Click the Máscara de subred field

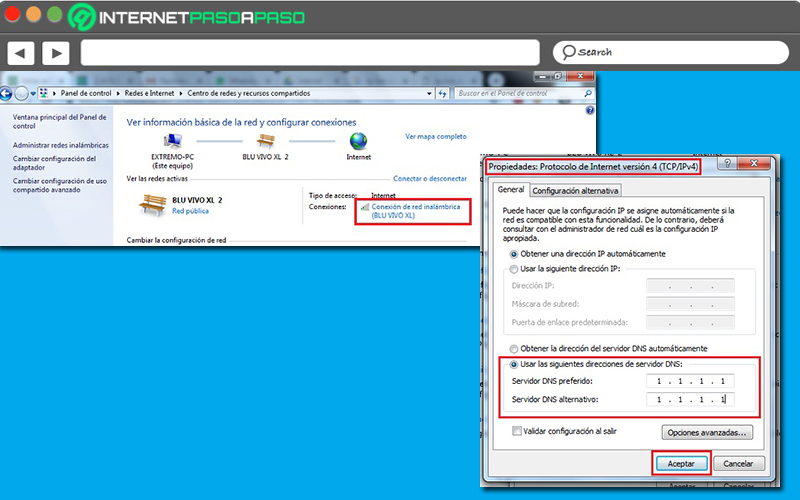690,304
